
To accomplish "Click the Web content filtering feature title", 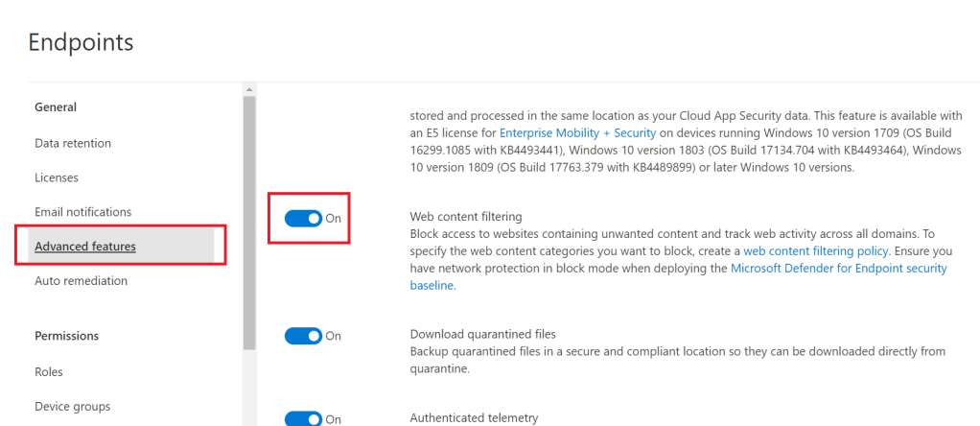I will click(x=466, y=217).
